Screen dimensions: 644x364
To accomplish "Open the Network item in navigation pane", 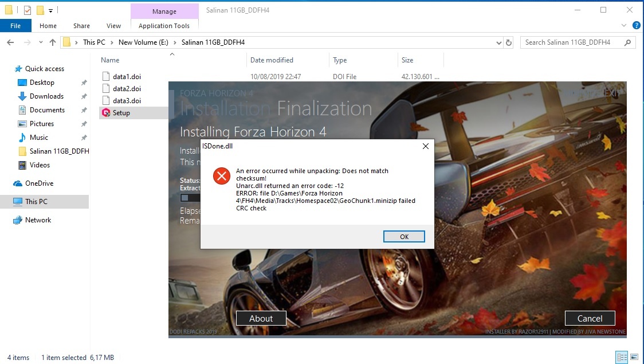I will pos(39,220).
